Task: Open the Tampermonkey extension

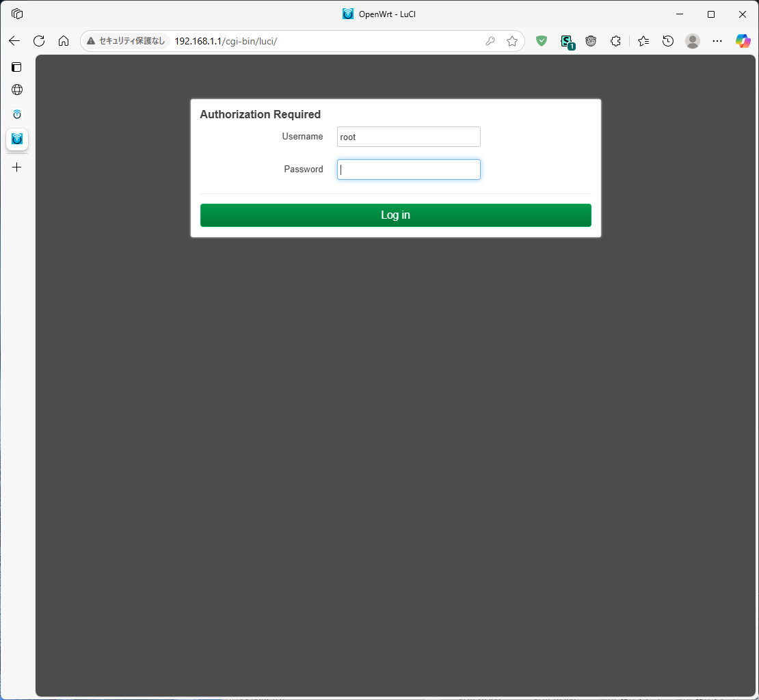Action: [591, 41]
